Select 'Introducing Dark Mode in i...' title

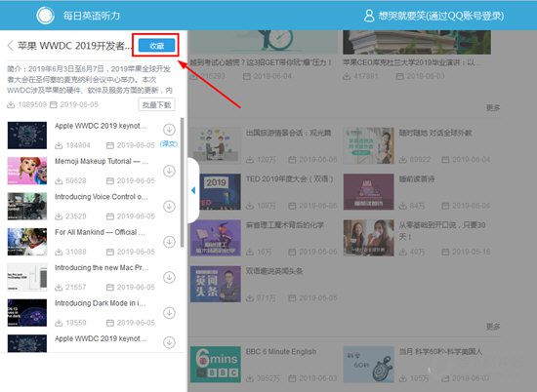100,303
